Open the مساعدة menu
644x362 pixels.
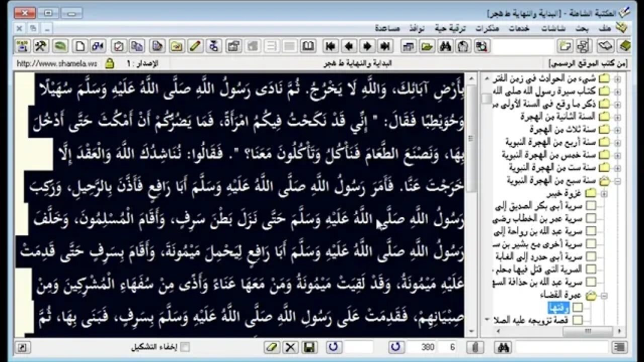[387, 29]
